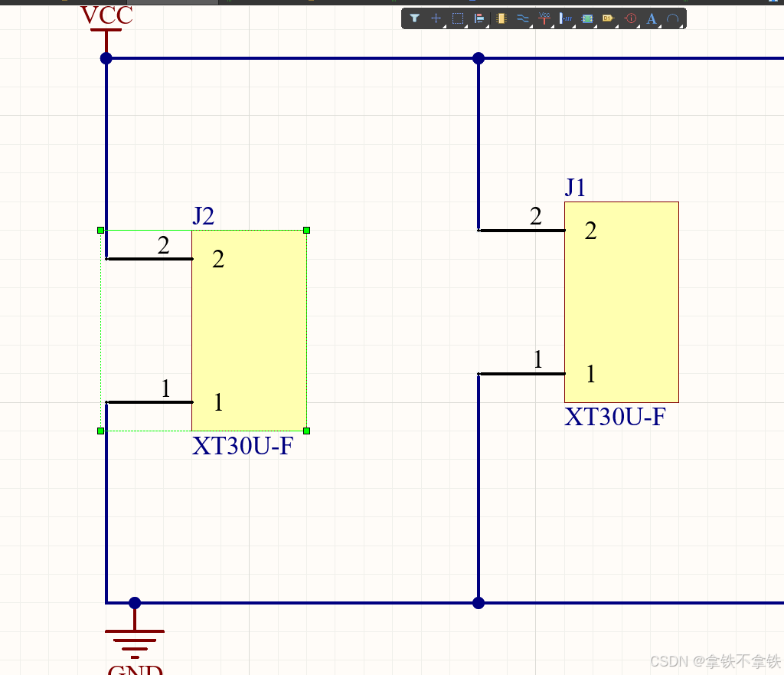Choose the dashed rectangle selection tool
This screenshot has width=784, height=675.
(458, 18)
